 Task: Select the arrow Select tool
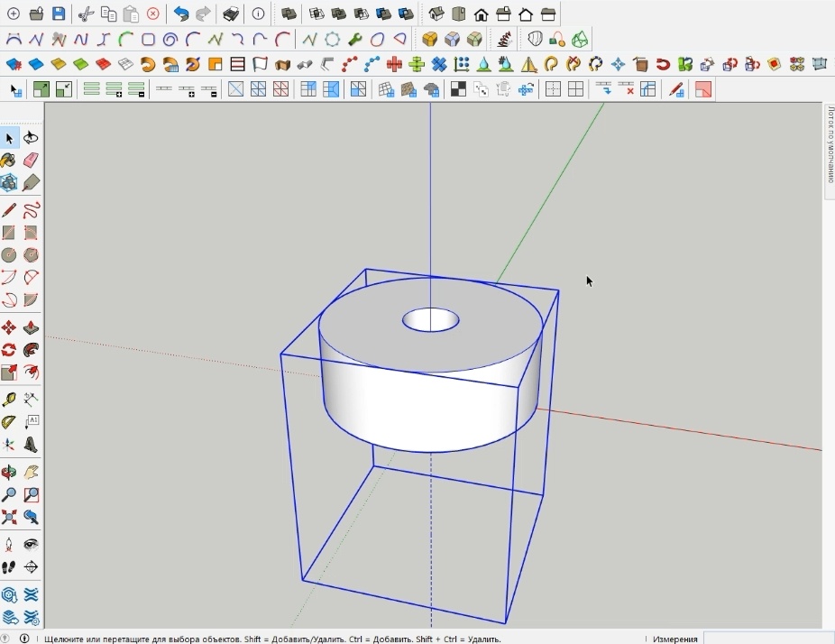[x=9, y=139]
